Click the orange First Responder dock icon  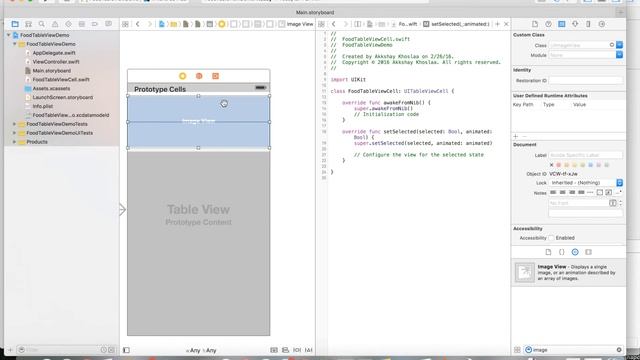coord(199,76)
